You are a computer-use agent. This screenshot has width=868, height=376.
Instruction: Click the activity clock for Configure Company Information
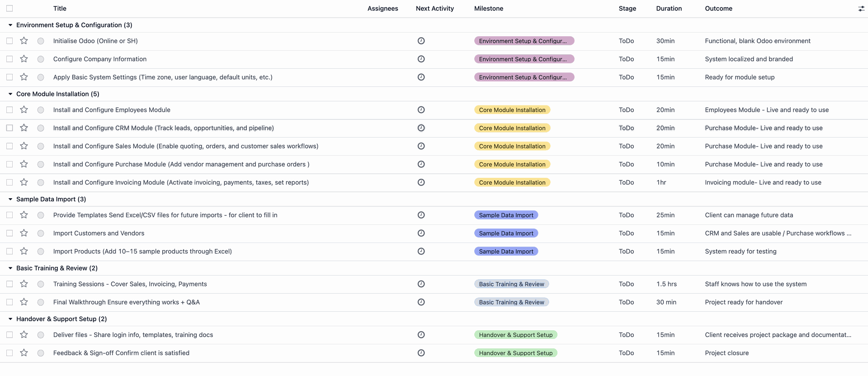pyautogui.click(x=421, y=59)
